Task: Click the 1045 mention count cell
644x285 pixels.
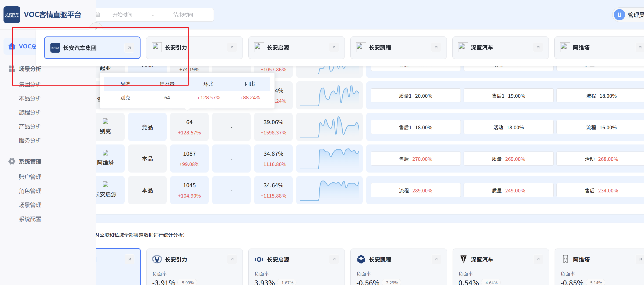Action: tap(189, 190)
